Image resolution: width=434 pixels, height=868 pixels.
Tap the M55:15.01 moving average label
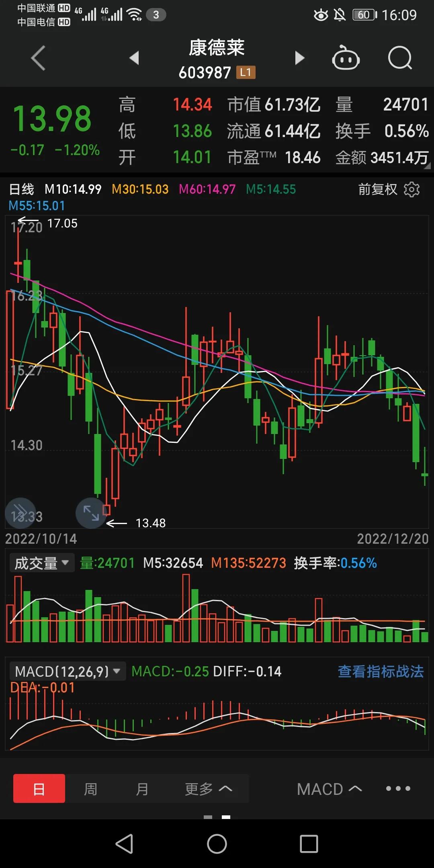(x=37, y=206)
